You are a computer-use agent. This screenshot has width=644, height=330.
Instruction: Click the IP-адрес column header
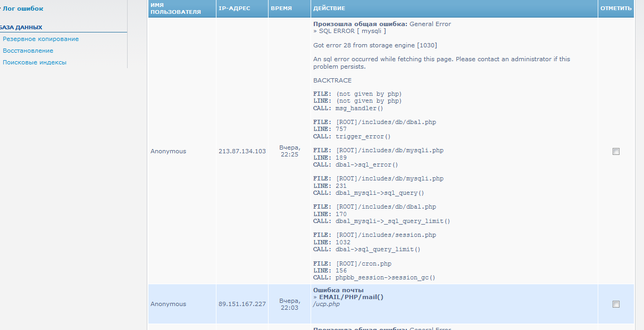tap(234, 9)
